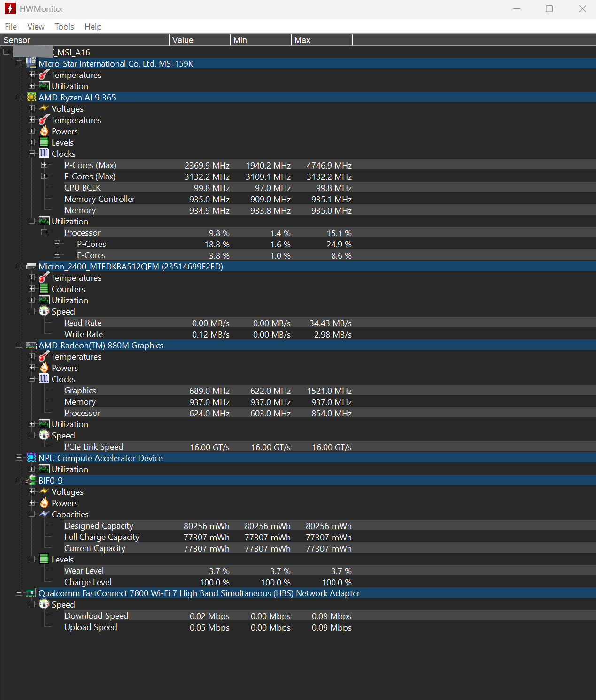Click the Value column header
Image resolution: width=596 pixels, height=700 pixels.
pyautogui.click(x=200, y=40)
